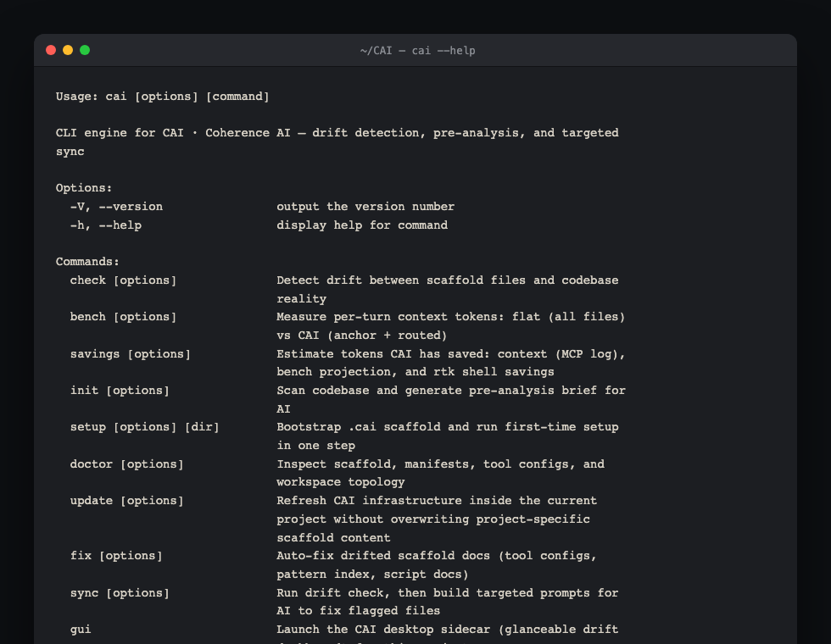Click the 'init [options]' command
The height and width of the screenshot is (644, 831).
coord(120,391)
